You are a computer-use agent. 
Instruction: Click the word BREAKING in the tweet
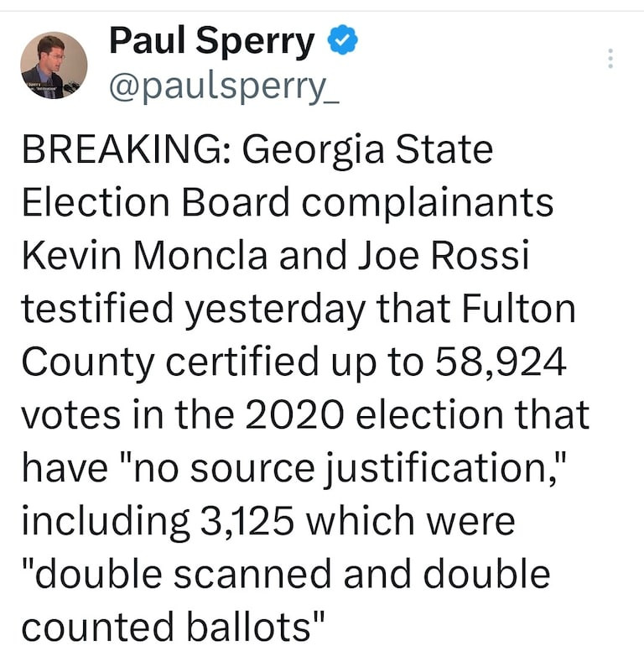[x=126, y=152]
